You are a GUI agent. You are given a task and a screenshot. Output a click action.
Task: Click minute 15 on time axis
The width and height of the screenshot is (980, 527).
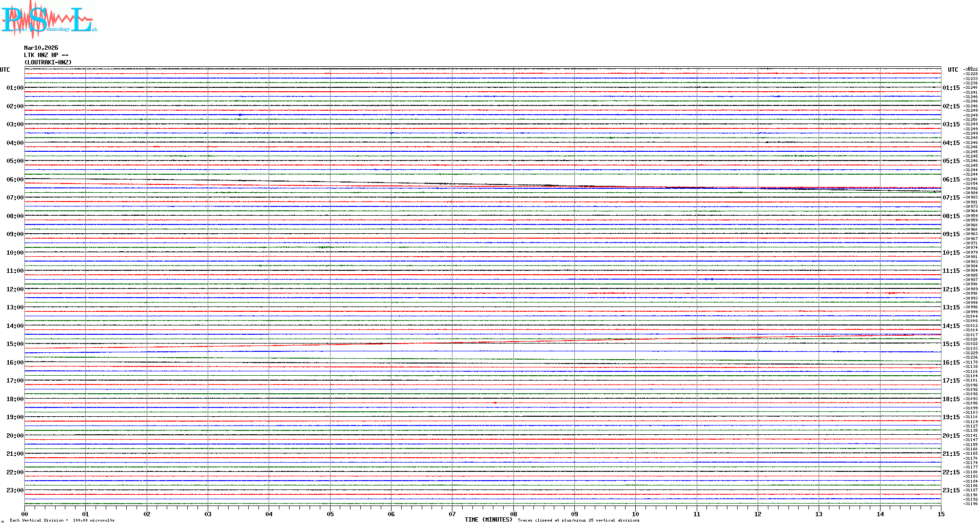point(941,514)
